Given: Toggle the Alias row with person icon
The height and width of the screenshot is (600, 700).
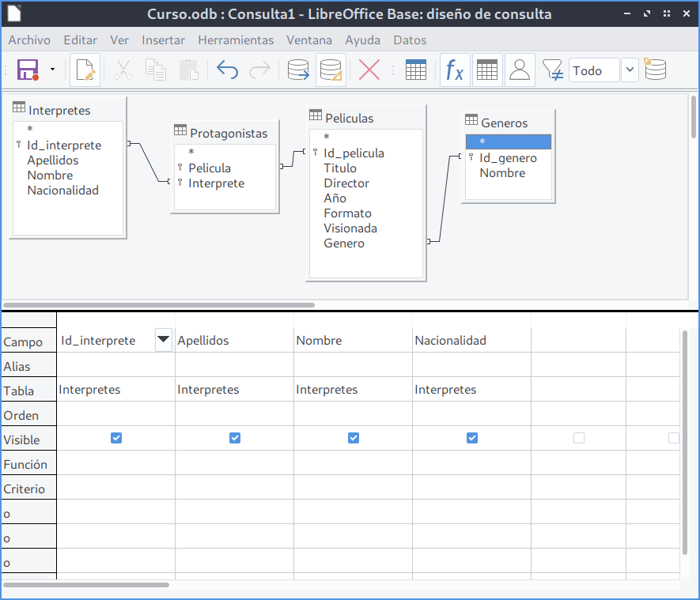Looking at the screenshot, I should pos(520,70).
